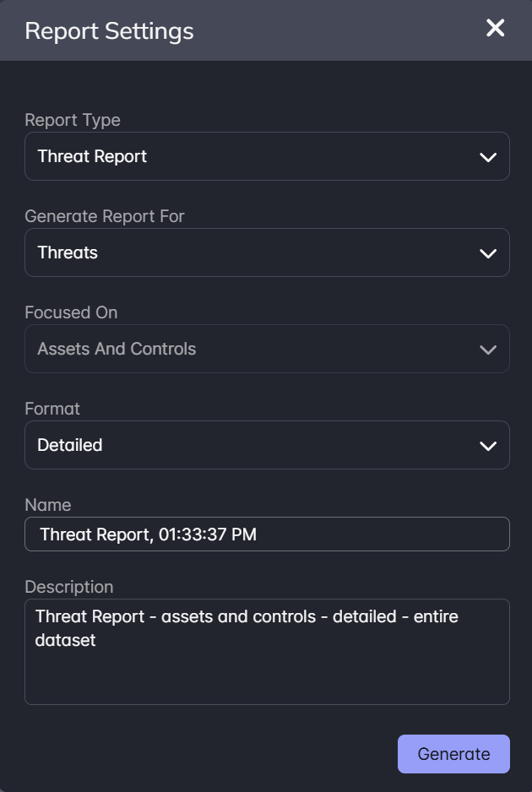Open the Report Type dropdown
Screen dimensions: 532x792
coord(267,156)
